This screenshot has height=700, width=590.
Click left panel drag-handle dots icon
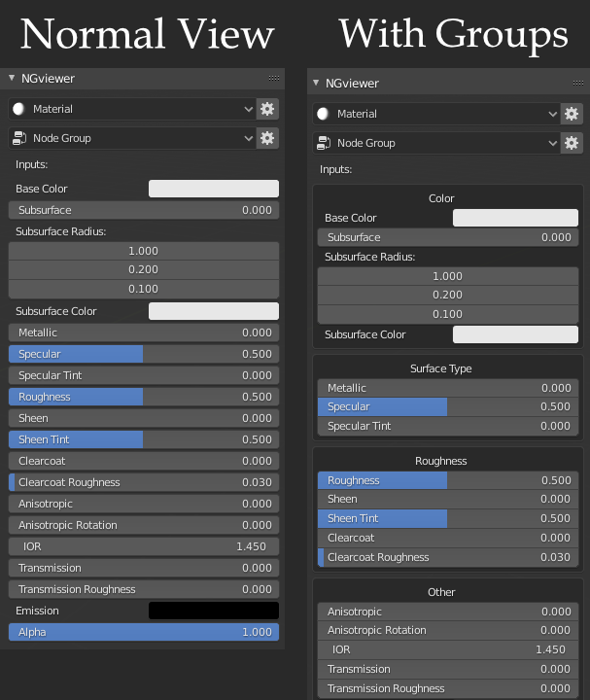point(274,78)
